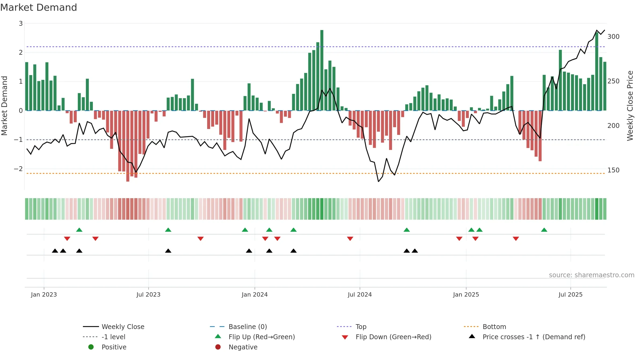Click the red Flip Down triangle in legend
The height and width of the screenshot is (362, 644).
(x=345, y=337)
